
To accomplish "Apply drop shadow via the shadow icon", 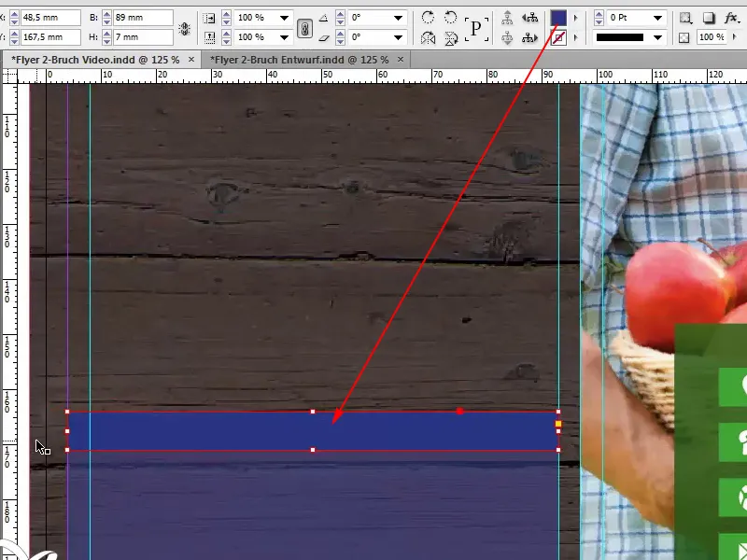I will 709,18.
